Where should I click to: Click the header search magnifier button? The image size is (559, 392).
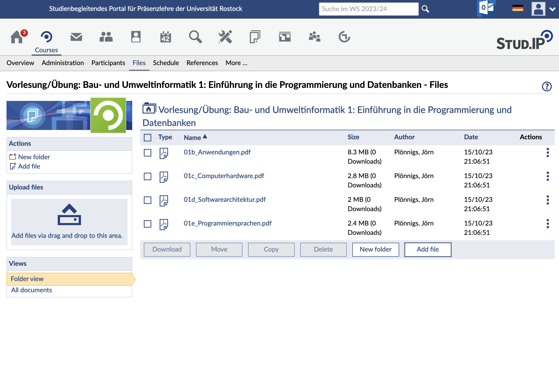click(x=425, y=9)
